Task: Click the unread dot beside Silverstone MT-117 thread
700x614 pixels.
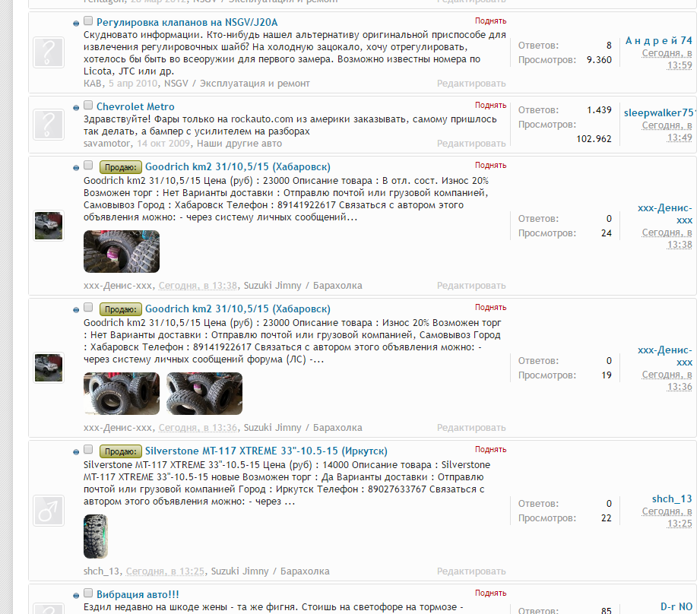Action: [76, 452]
